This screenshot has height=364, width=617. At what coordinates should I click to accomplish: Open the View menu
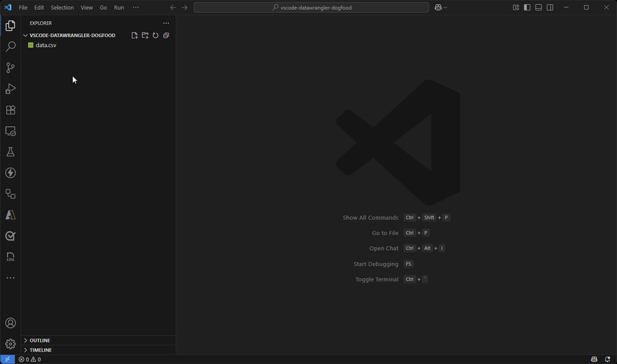pyautogui.click(x=86, y=7)
